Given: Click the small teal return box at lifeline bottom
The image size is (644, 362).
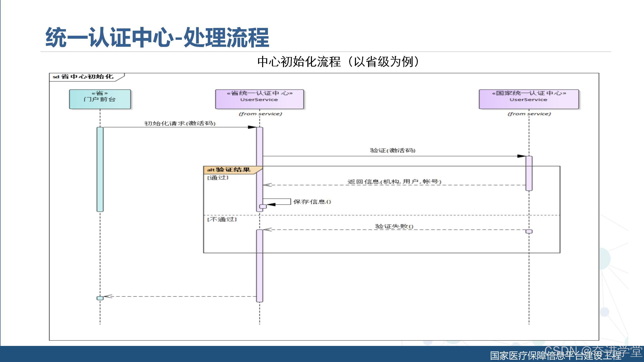Looking at the screenshot, I should pyautogui.click(x=100, y=298).
